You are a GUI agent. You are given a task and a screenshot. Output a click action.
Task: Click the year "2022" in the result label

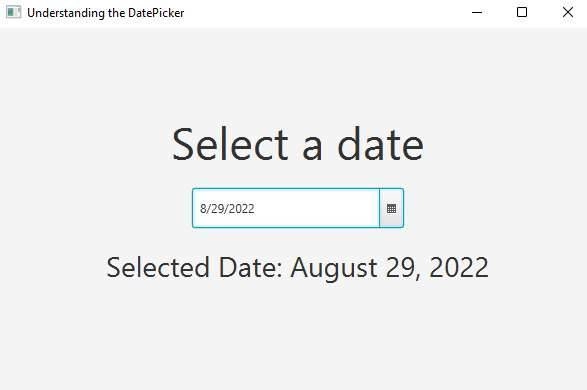[459, 267]
